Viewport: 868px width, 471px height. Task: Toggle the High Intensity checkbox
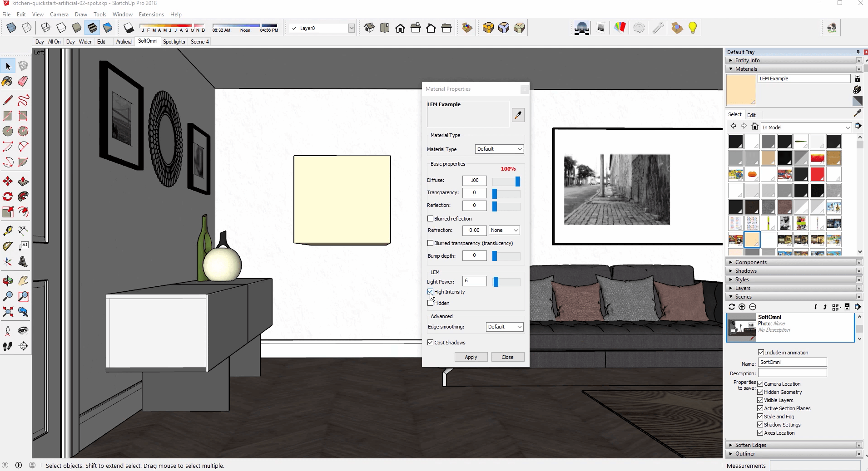431,292
